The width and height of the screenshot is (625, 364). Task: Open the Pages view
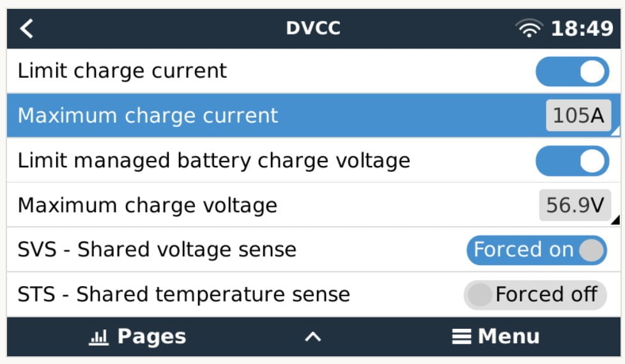[137, 337]
